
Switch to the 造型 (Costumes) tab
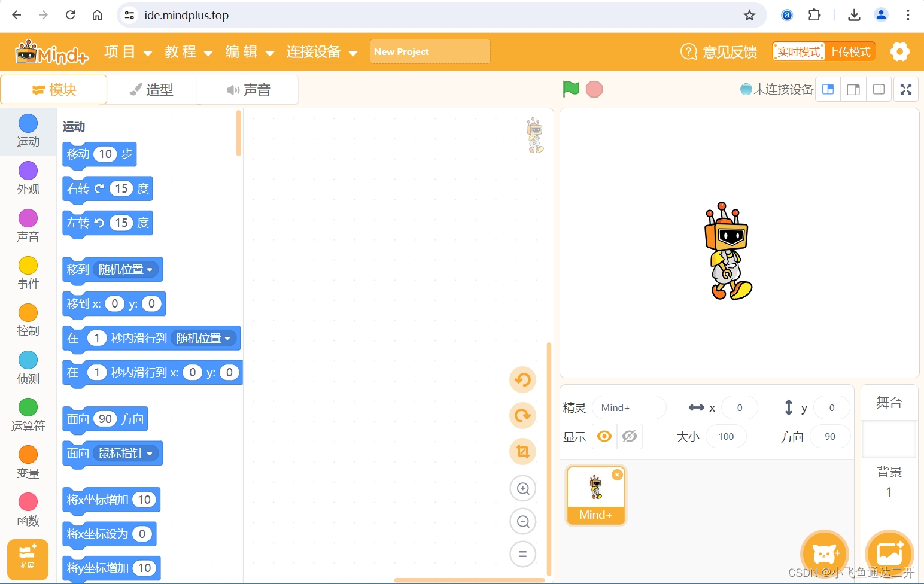tap(153, 89)
